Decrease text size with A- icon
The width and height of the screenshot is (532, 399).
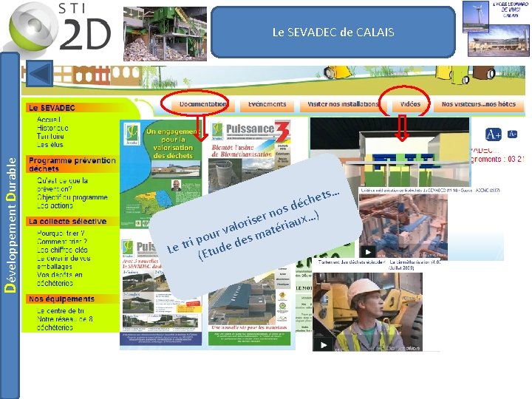pos(512,134)
